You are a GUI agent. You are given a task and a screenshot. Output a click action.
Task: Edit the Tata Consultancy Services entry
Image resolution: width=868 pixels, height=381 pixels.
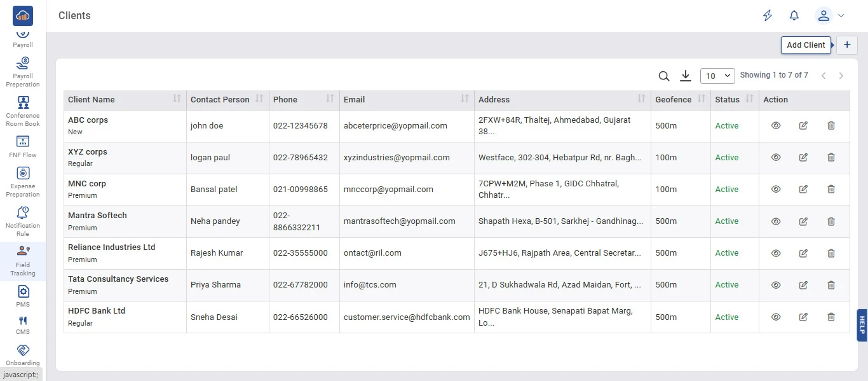click(x=803, y=285)
